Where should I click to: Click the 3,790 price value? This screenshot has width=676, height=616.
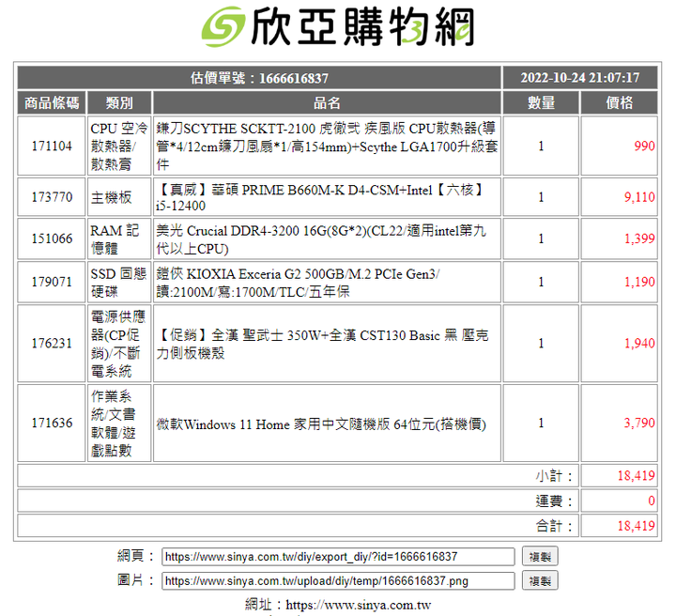click(639, 423)
